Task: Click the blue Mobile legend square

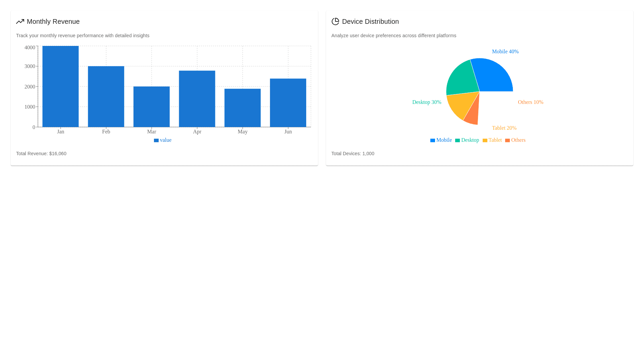Action: coord(433,140)
